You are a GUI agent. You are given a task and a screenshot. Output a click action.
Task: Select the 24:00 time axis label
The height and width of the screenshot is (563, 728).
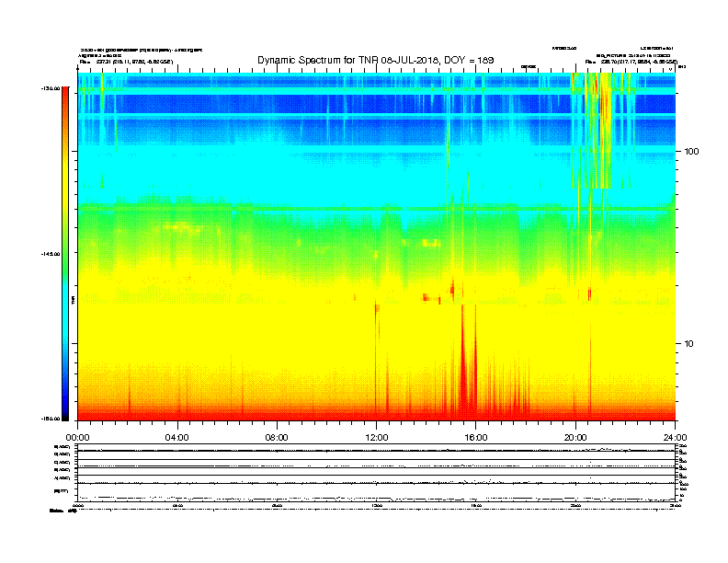[675, 438]
